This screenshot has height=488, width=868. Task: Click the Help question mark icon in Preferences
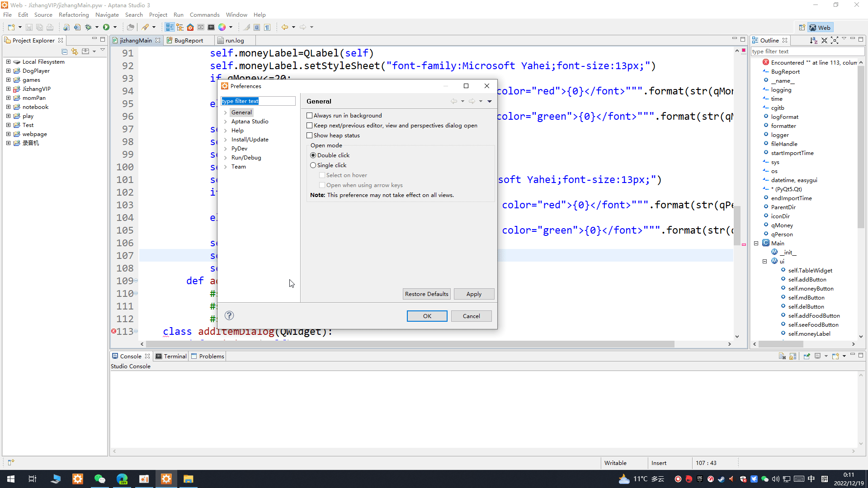click(229, 315)
